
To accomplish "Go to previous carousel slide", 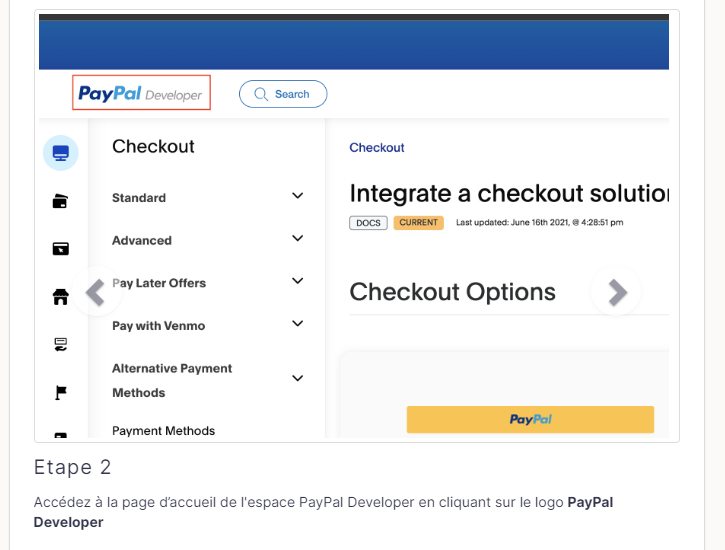I will click(x=95, y=292).
